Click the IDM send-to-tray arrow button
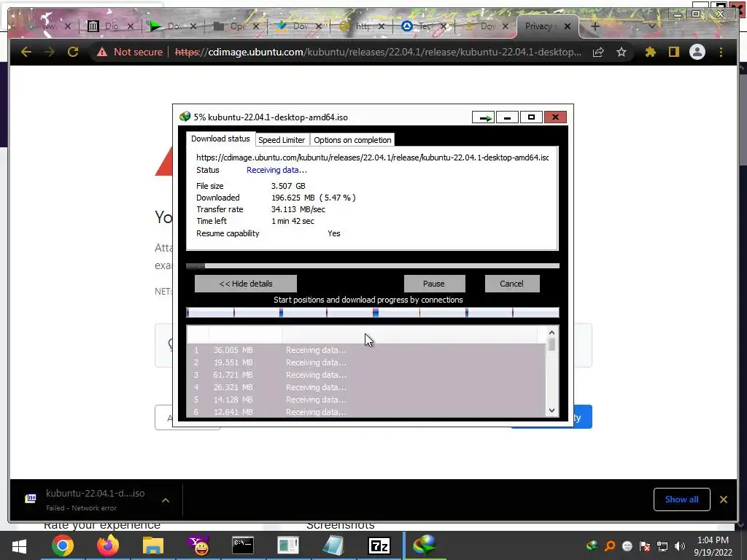 point(483,117)
